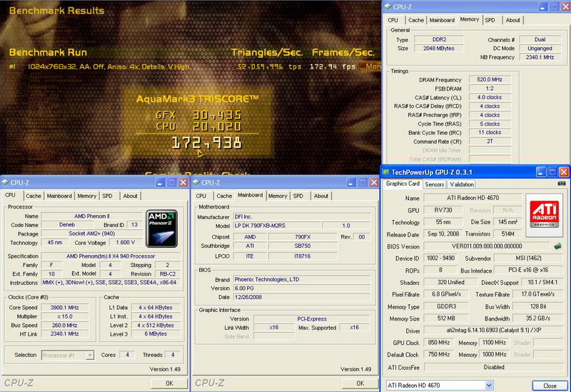Click the Memory Type GDDR3 field
The height and width of the screenshot is (392, 571).
pos(446,306)
